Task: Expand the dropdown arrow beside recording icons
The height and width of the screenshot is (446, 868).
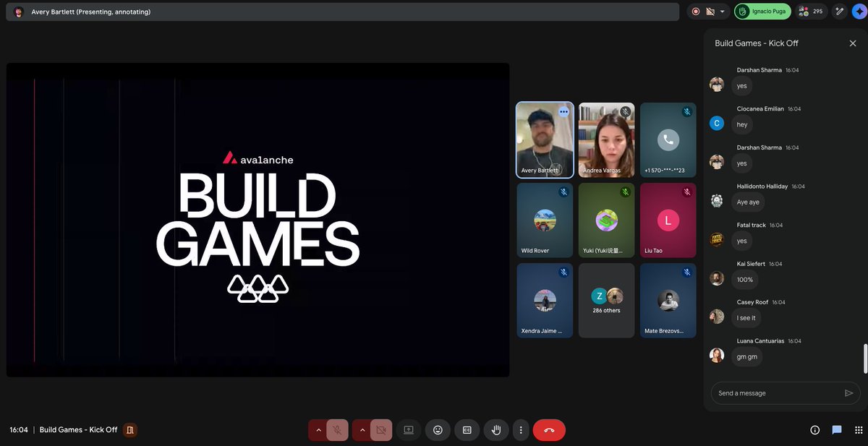Action: click(722, 12)
